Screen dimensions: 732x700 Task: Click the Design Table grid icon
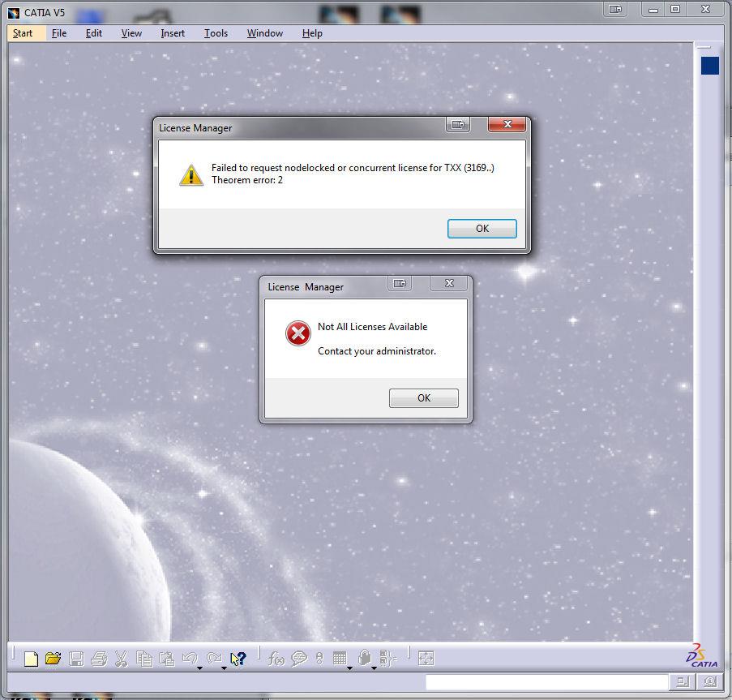(340, 659)
